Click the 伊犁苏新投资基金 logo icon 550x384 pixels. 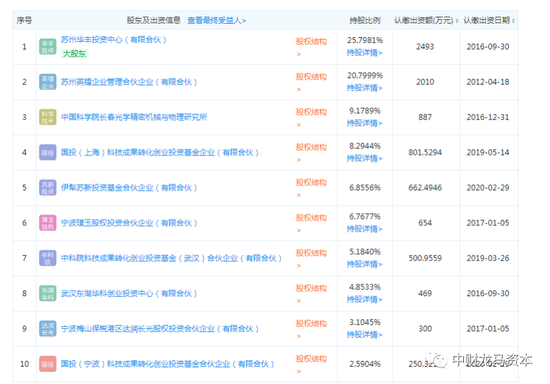(x=48, y=188)
